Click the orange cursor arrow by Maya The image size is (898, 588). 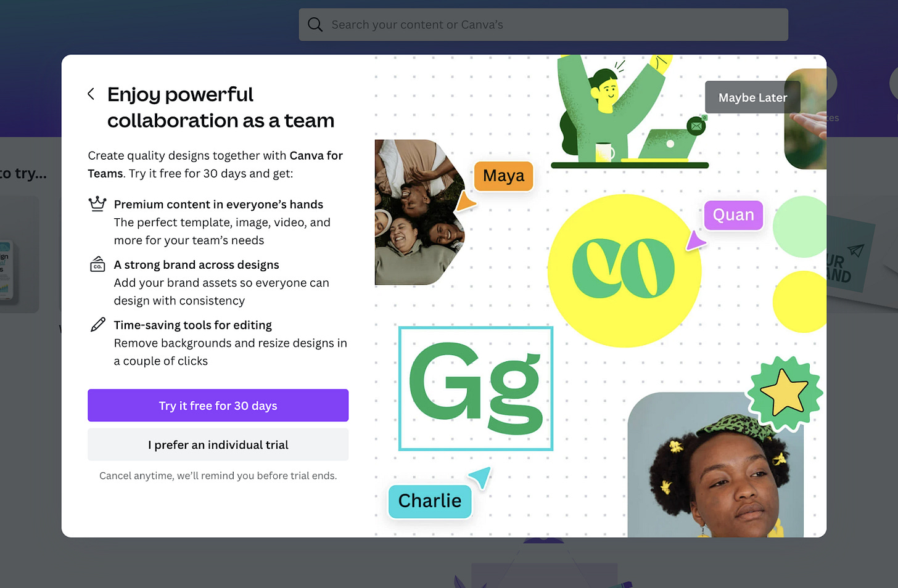coord(465,202)
